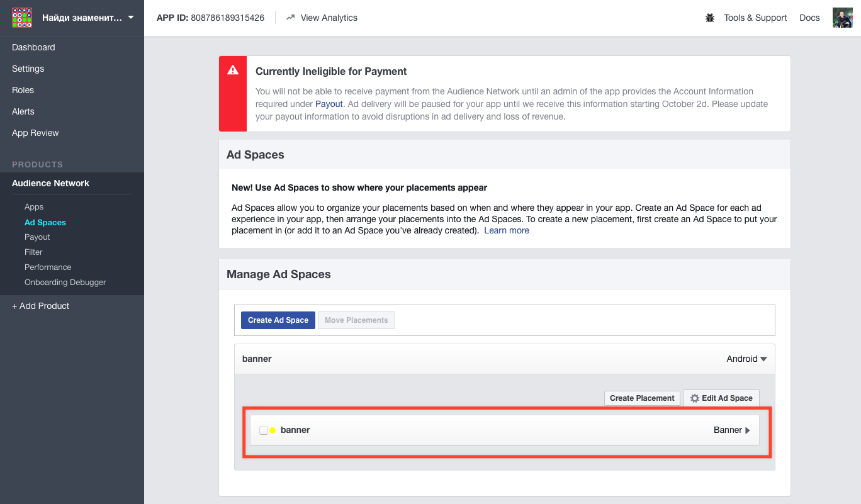Open Alerts in sidebar
Image resolution: width=861 pixels, height=504 pixels.
point(23,111)
